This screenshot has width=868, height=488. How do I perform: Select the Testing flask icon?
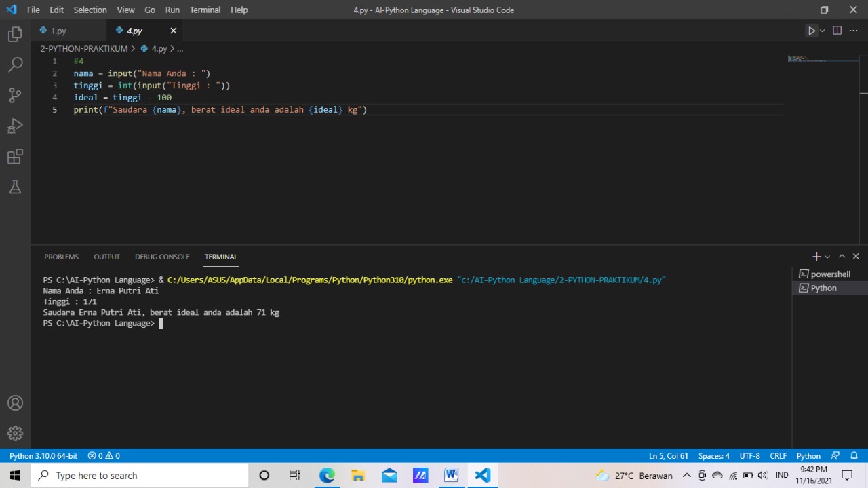pos(15,187)
